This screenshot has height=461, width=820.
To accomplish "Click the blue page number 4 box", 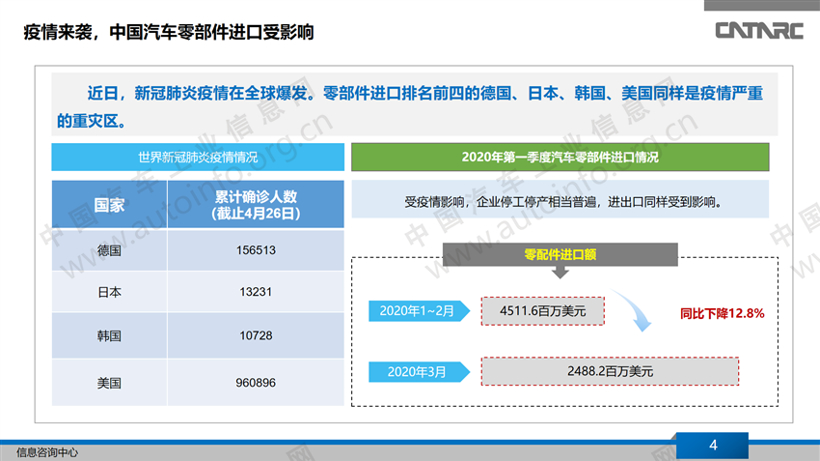I will 712,445.
